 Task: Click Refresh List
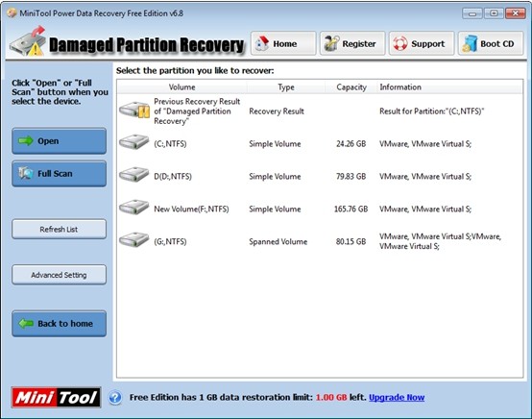tap(59, 229)
